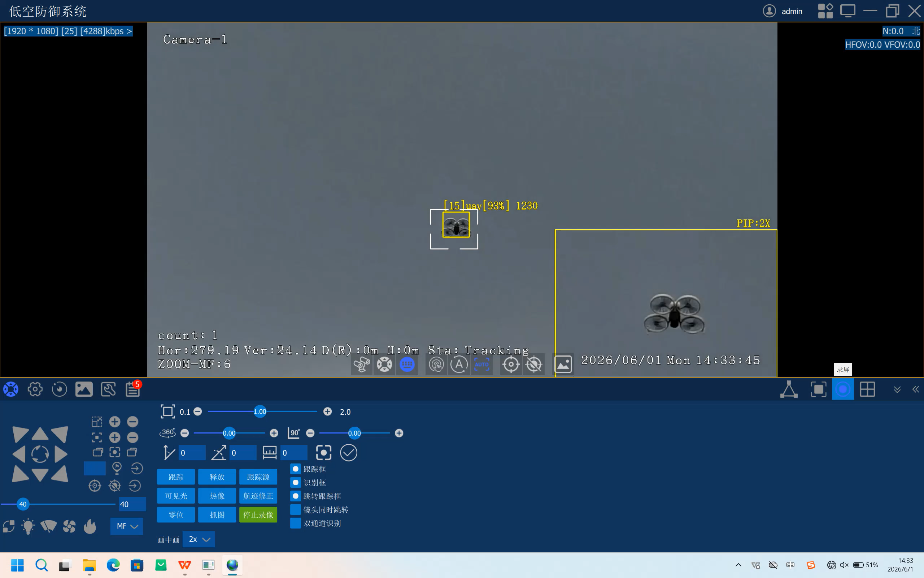Click the tilt-up arrow on the PTZ pad

(40, 434)
